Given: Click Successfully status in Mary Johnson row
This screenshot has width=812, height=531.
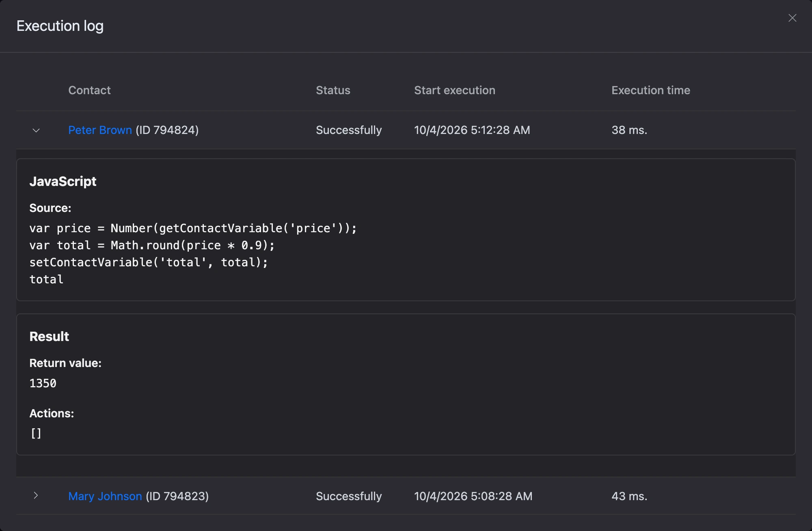Looking at the screenshot, I should (349, 496).
